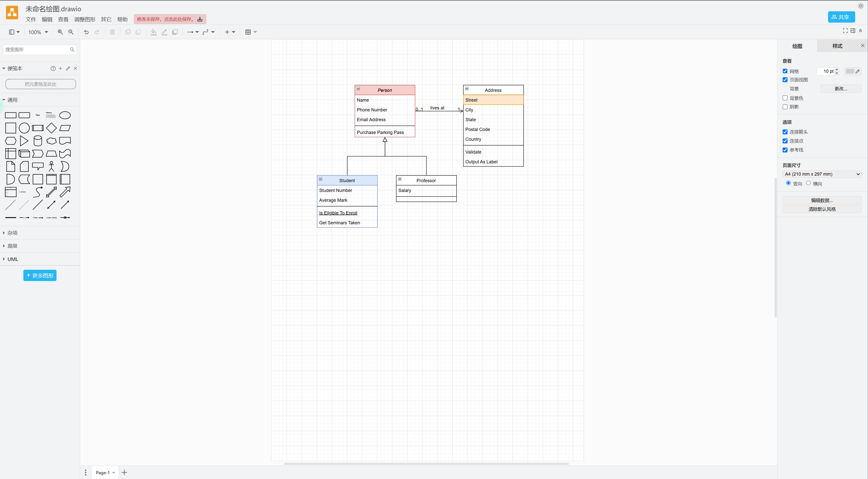Switch to the 样式 tab
Screen dimensions: 868x479
click(x=837, y=46)
